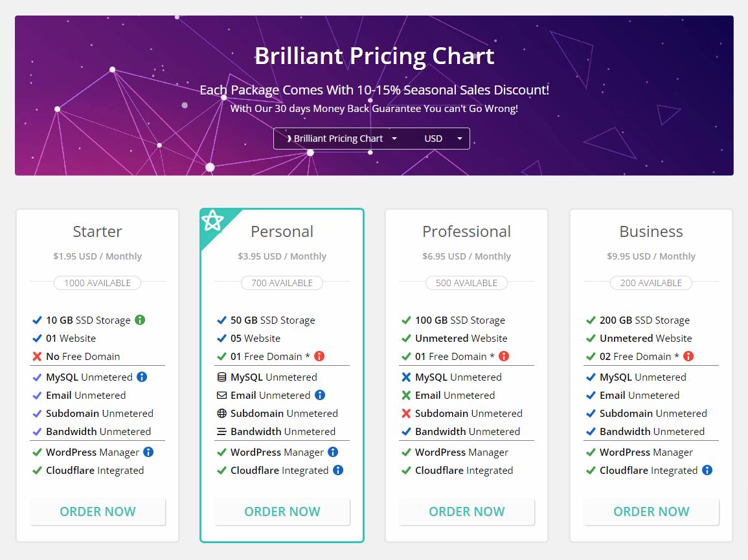Click globe icon next to Personal Subdomain
This screenshot has height=560, width=748.
coord(221,413)
